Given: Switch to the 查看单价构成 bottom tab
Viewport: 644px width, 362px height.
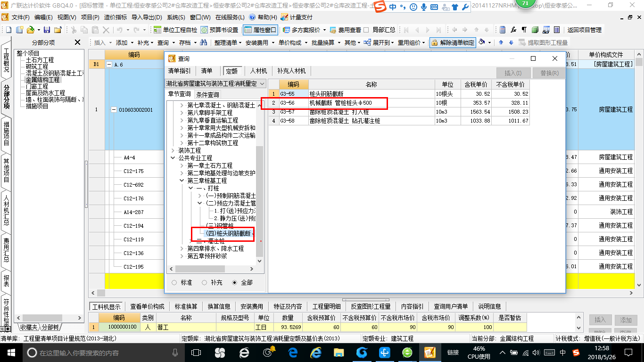Looking at the screenshot, I should [x=148, y=306].
